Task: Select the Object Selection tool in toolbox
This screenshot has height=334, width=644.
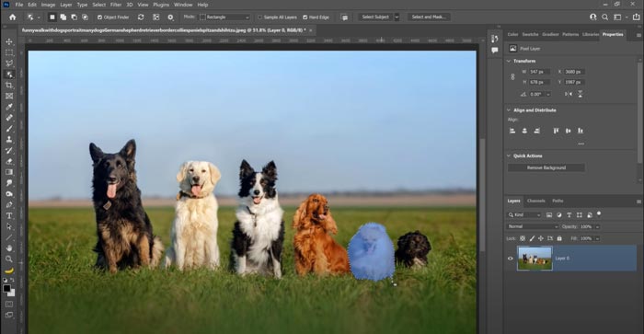Action: click(9, 75)
